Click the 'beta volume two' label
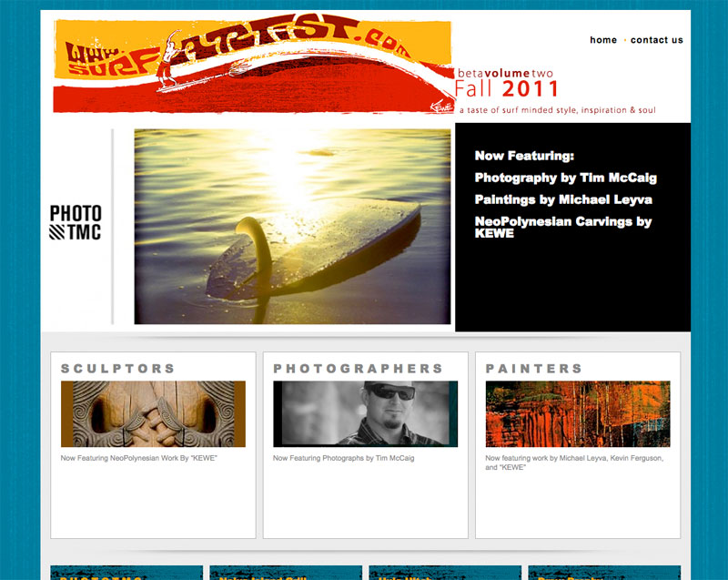 click(505, 73)
